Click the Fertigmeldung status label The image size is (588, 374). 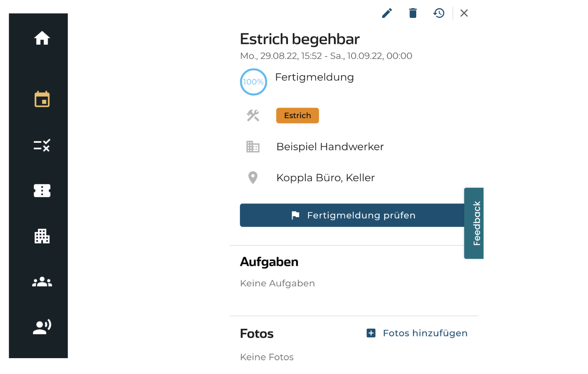(x=314, y=77)
